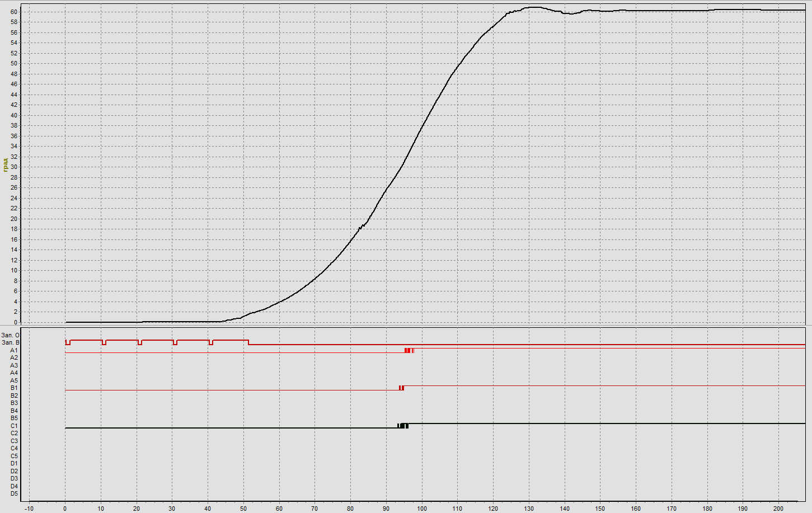Click the D3 channel label

tap(14, 478)
